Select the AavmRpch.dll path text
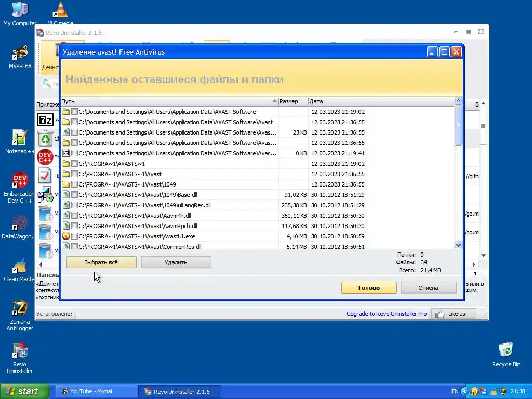This screenshot has width=532, height=399. pyautogui.click(x=138, y=226)
